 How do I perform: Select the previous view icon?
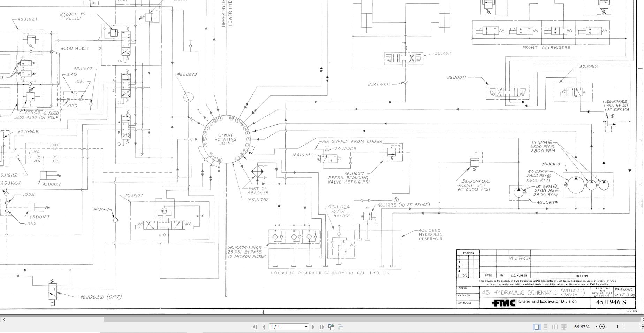pyautogui.click(x=331, y=327)
